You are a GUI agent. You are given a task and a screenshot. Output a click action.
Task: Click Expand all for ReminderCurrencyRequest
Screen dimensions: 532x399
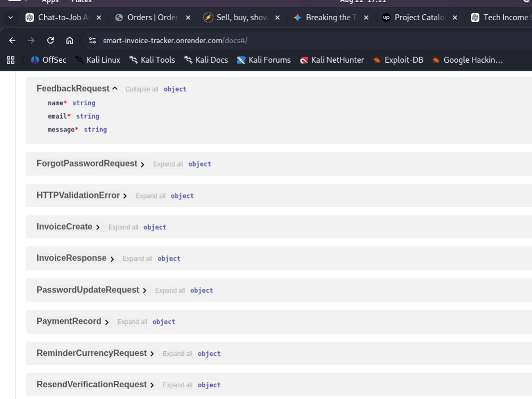click(x=178, y=354)
